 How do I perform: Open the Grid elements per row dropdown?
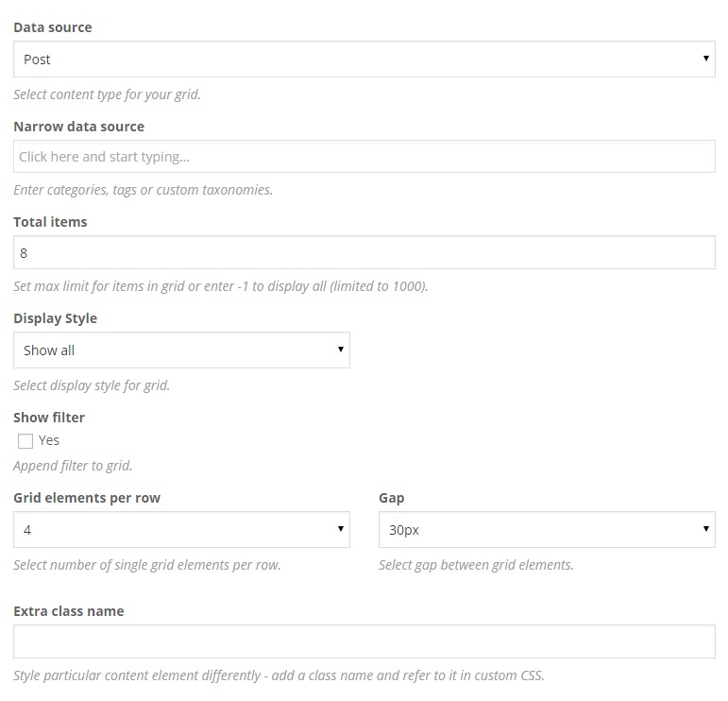coord(181,530)
